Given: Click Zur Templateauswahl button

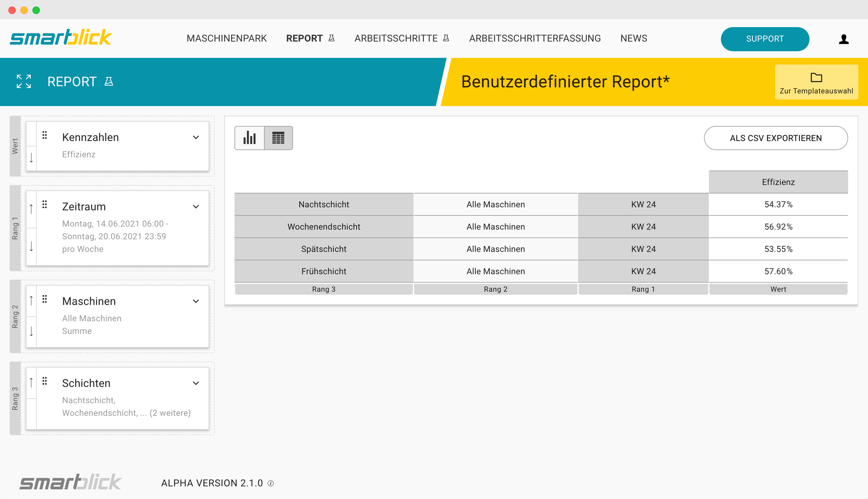Looking at the screenshot, I should click(816, 82).
